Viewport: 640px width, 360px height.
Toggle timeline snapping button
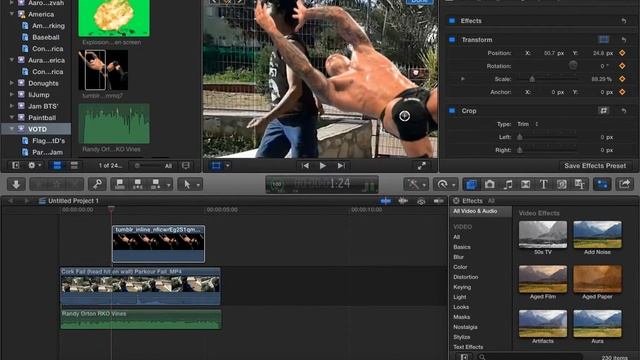coord(438,201)
